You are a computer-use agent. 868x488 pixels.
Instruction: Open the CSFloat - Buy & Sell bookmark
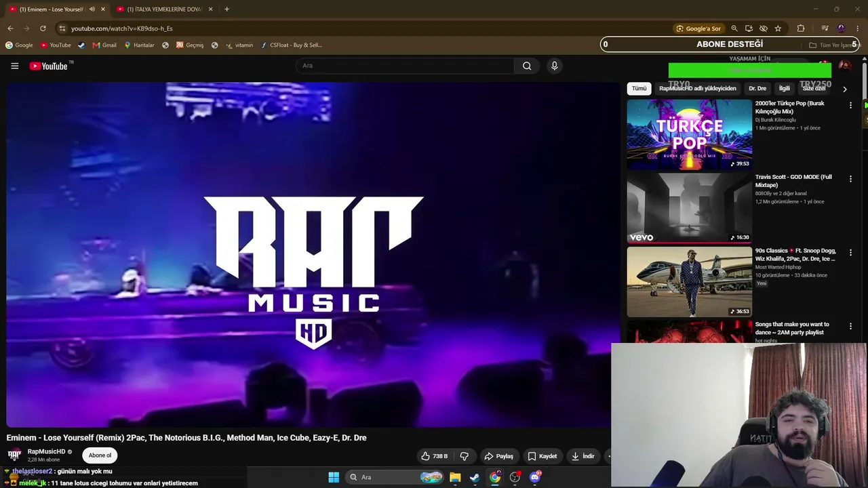coord(292,45)
